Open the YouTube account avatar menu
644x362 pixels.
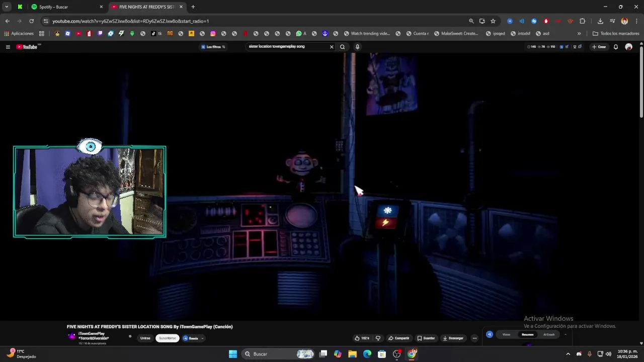tap(628, 47)
